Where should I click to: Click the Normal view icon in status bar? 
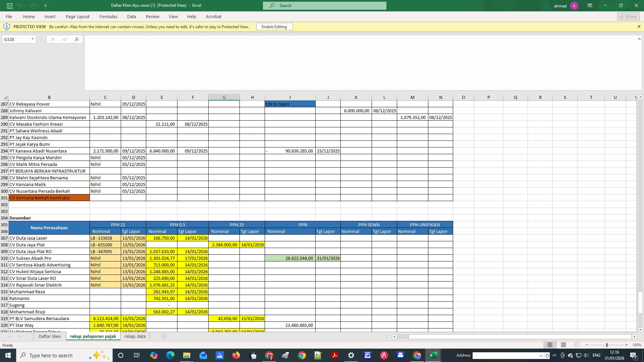549,345
